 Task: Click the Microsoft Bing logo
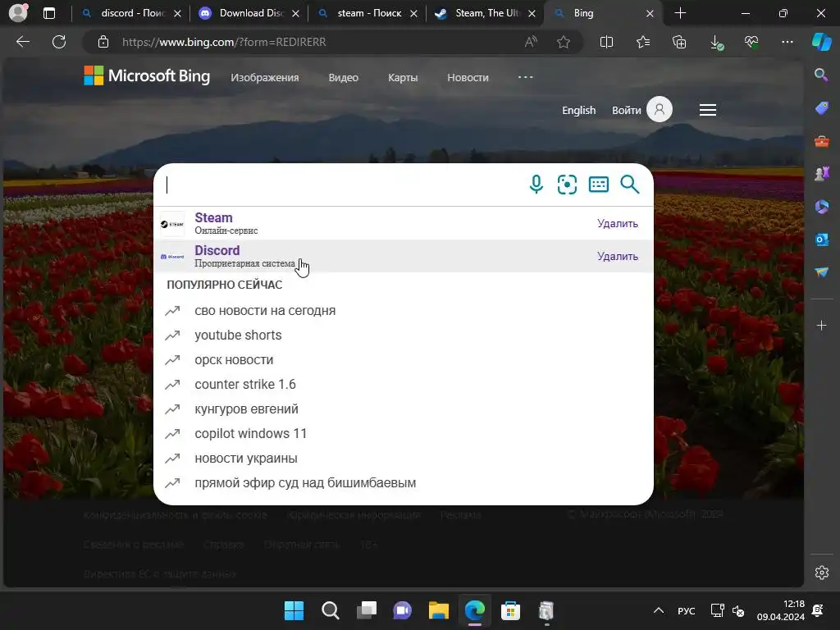(x=147, y=76)
